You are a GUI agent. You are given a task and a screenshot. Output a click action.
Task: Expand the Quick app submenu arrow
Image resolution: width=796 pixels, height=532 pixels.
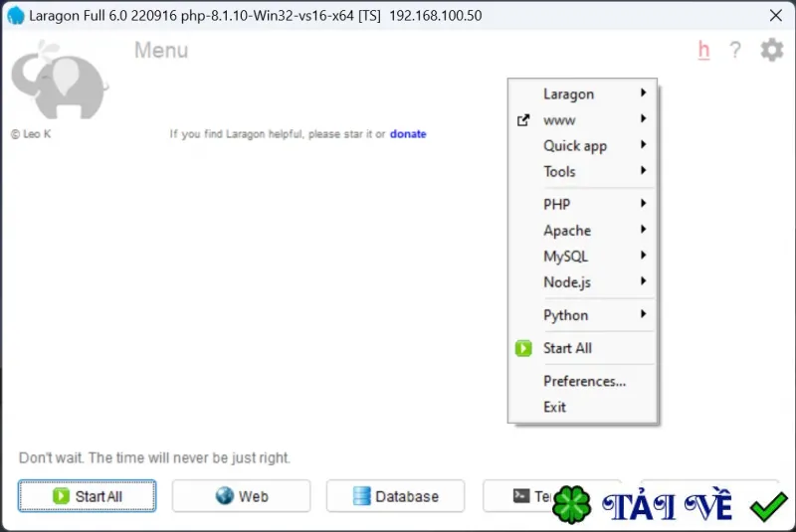point(643,144)
